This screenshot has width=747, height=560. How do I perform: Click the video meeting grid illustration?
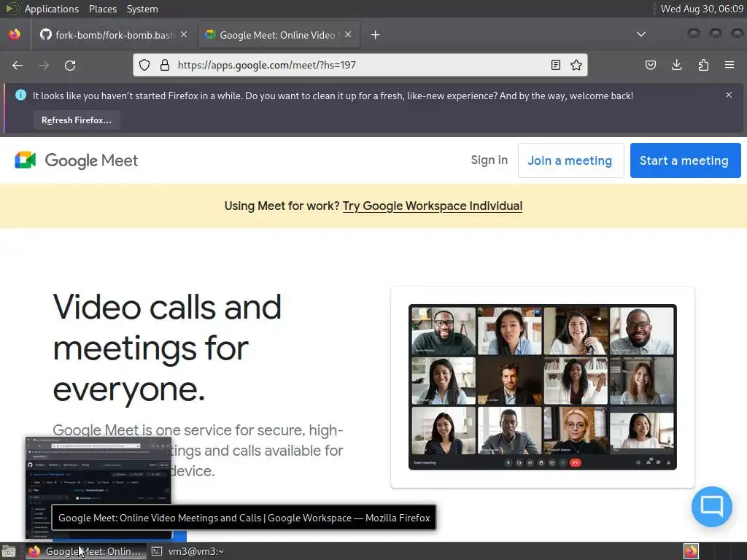click(543, 387)
